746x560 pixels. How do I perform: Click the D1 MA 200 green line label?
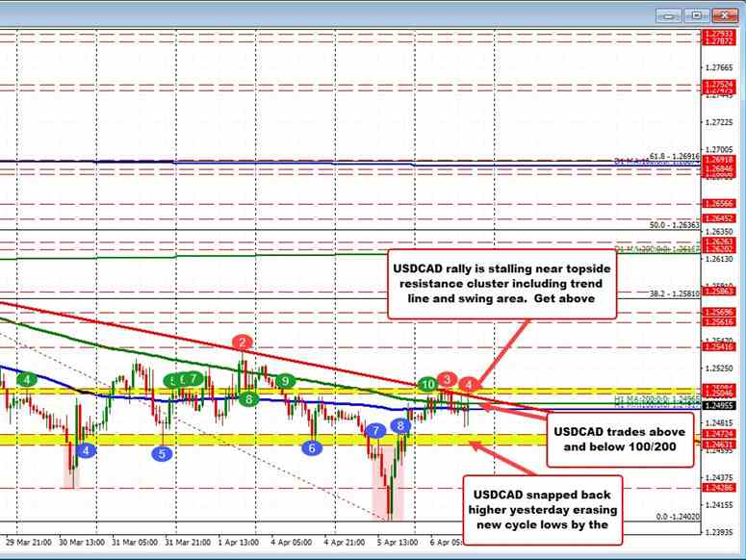click(x=657, y=248)
